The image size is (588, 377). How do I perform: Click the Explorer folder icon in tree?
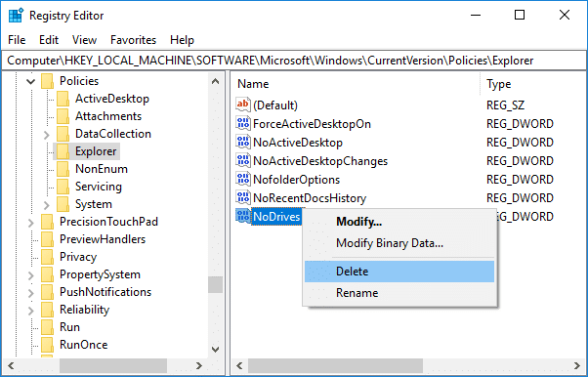point(63,151)
